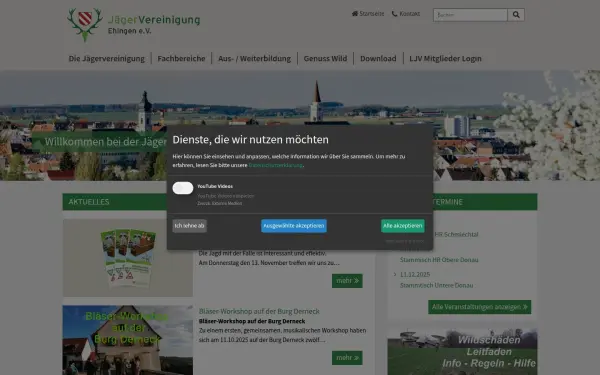
Task: Click the '11.12.2025' event date
Action: [415, 275]
